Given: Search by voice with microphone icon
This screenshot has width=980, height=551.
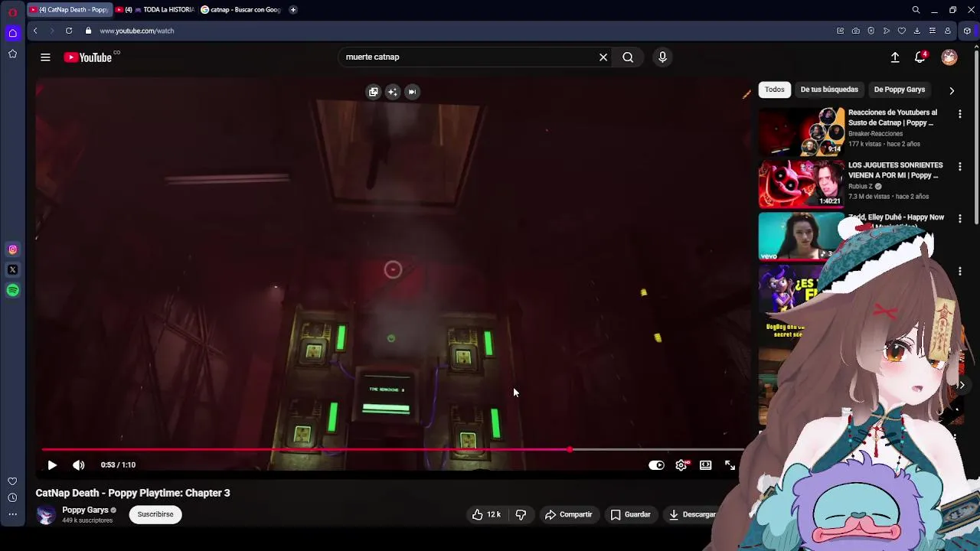Looking at the screenshot, I should [663, 57].
